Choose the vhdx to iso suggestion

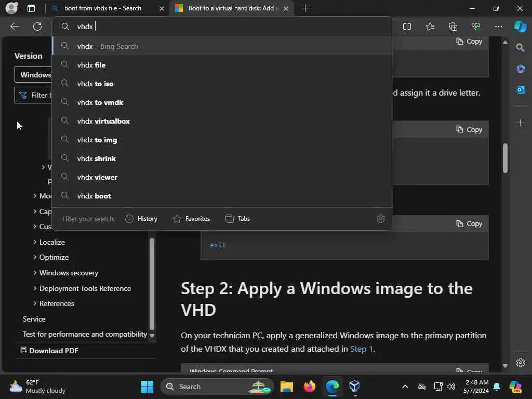(x=222, y=84)
